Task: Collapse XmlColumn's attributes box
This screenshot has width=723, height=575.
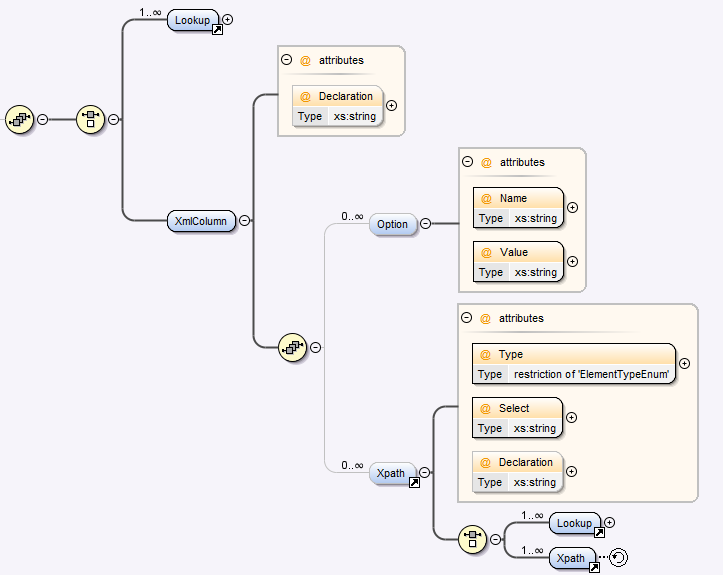Action: pos(286,59)
